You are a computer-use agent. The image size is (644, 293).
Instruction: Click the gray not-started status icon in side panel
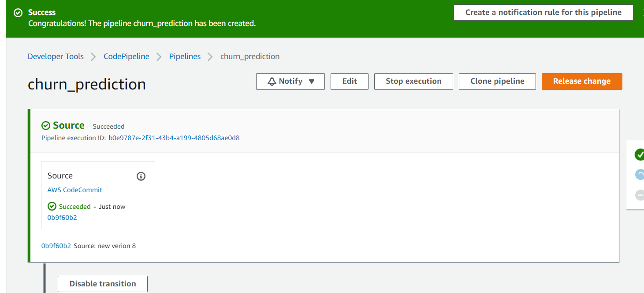(639, 195)
